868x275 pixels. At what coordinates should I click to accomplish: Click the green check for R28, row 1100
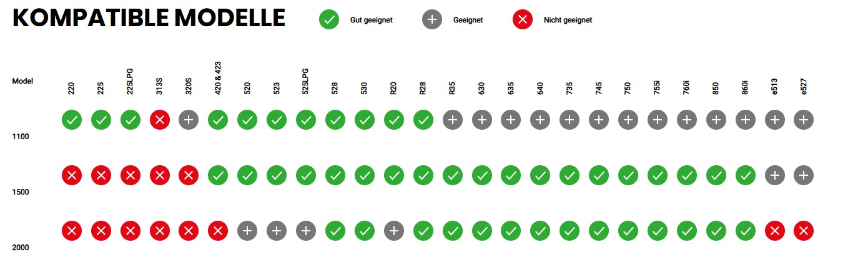point(423,120)
